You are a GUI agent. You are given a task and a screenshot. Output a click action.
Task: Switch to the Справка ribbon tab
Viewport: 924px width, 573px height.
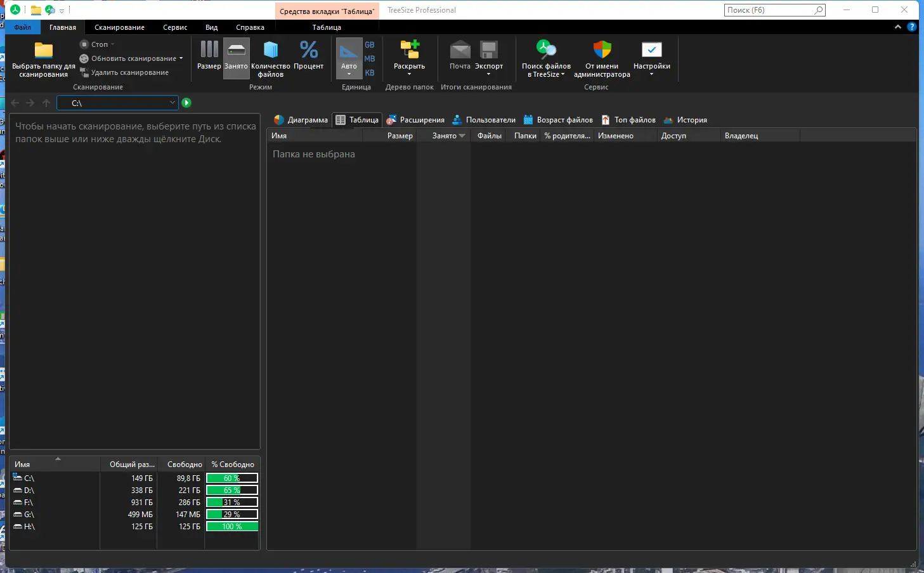pos(250,27)
